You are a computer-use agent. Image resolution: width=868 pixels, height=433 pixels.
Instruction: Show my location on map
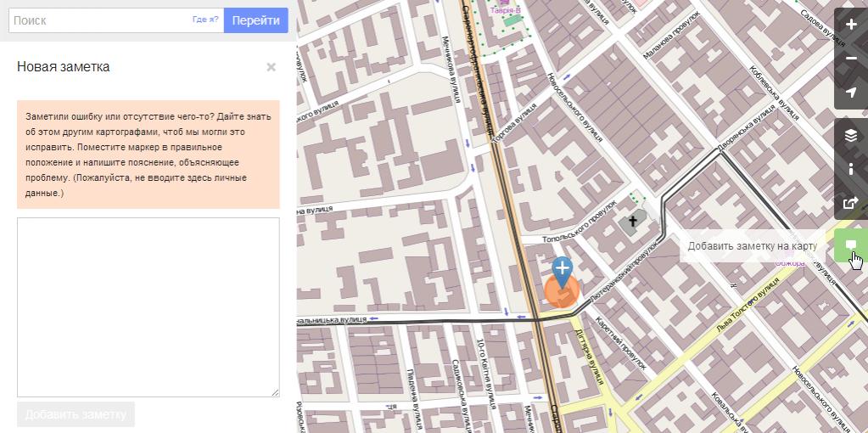point(851,93)
